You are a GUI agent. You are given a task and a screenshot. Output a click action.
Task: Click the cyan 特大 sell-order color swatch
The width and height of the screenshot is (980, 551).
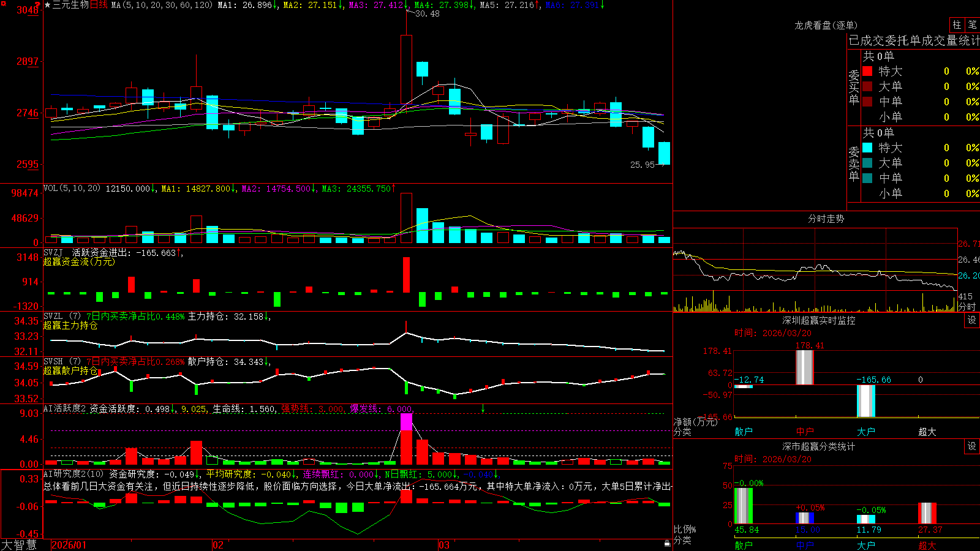pos(867,148)
